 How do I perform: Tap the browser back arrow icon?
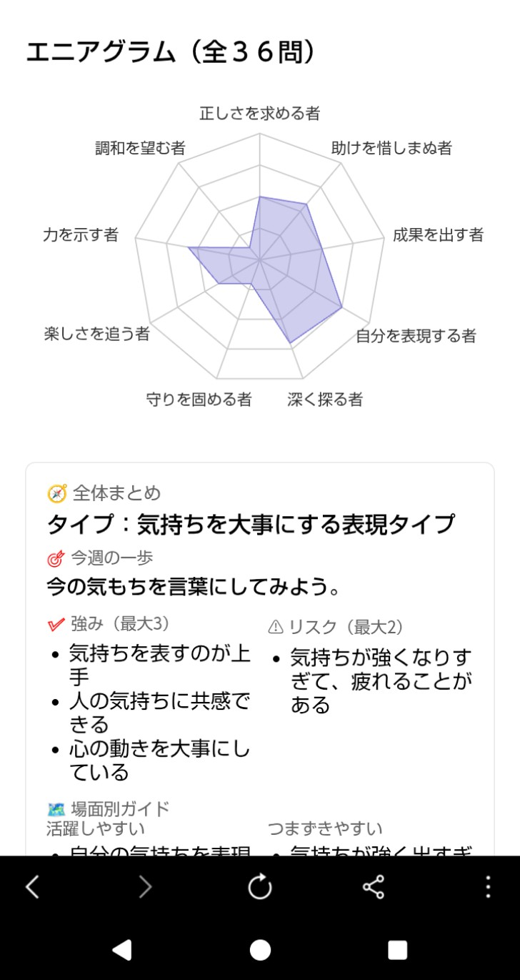[x=33, y=887]
